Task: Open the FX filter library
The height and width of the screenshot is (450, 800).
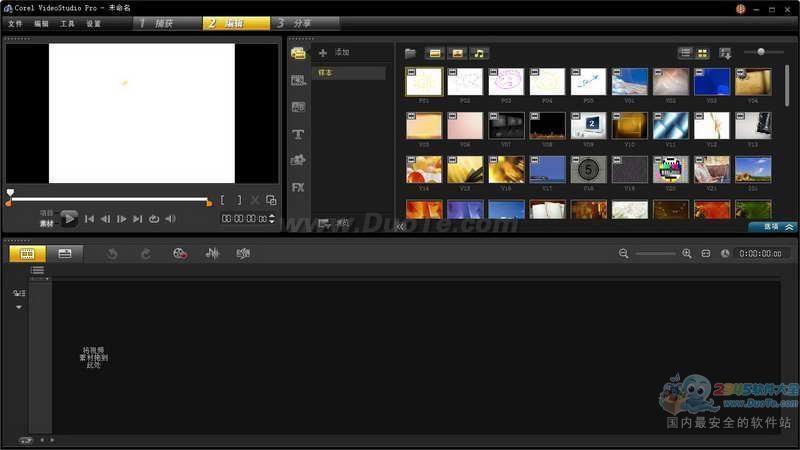Action: [298, 187]
